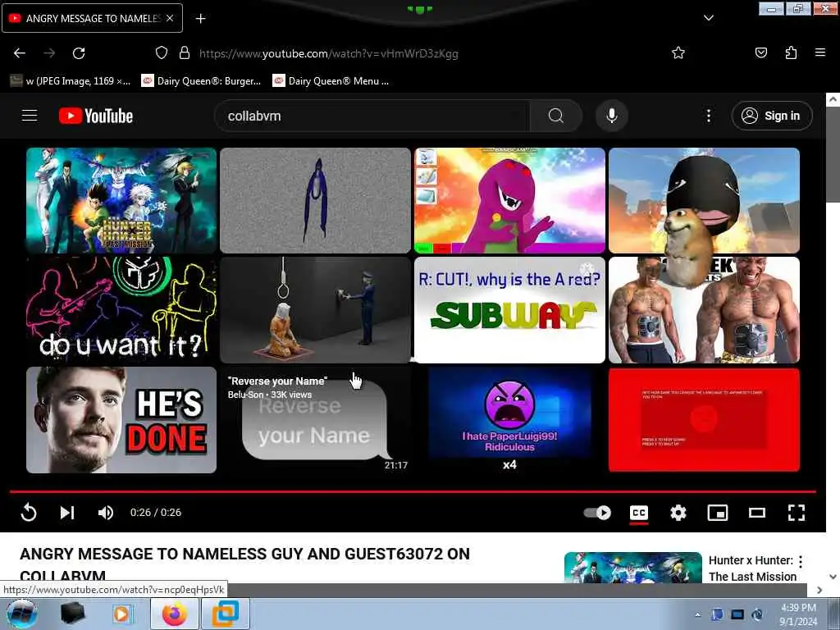This screenshot has height=630, width=840.
Task: Open the noose and prisoner thumbnail
Action: pyautogui.click(x=315, y=309)
